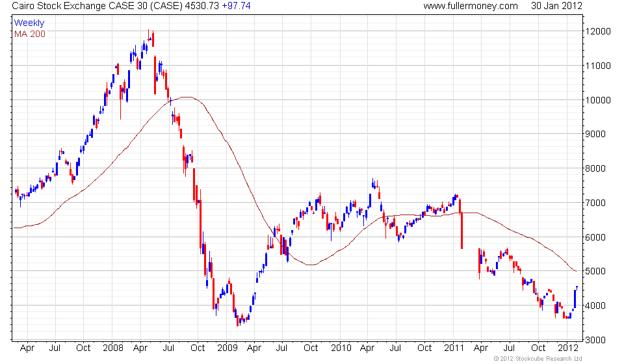Viewport: 637px width, 364px height.
Task: Click the change value +97.74
Action: (x=235, y=6)
